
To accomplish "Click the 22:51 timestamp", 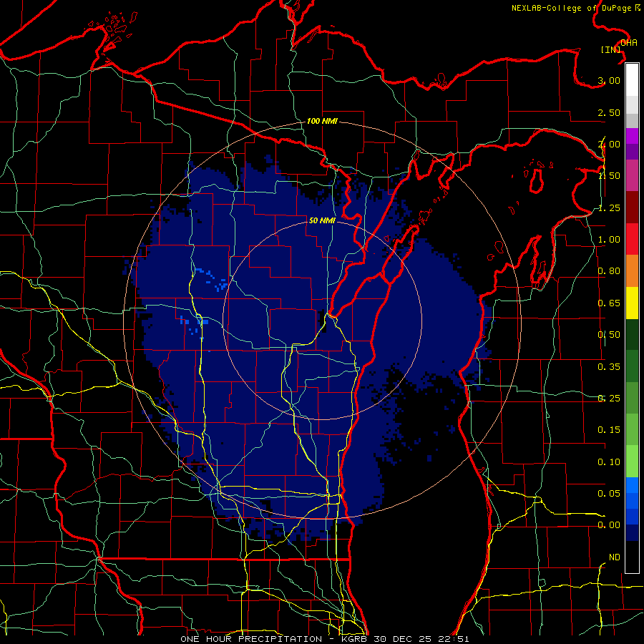I will click(x=454, y=639).
